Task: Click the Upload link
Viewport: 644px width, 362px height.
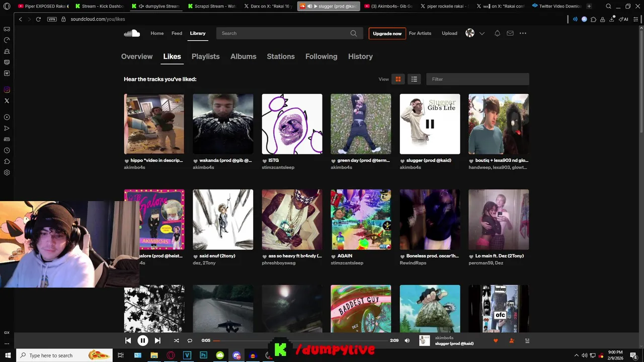Action: 449,33
